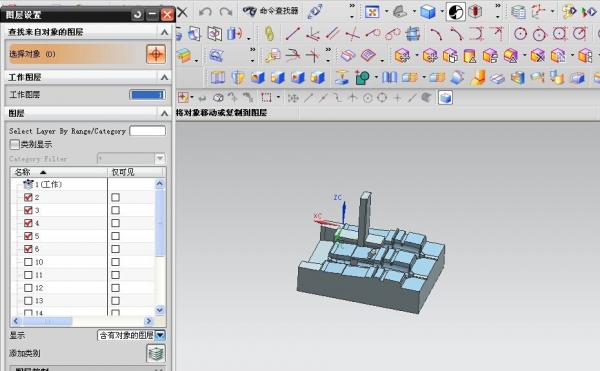Click the layer list vertical scrollbar down arrow
This screenshot has width=600, height=371.
pos(160,310)
